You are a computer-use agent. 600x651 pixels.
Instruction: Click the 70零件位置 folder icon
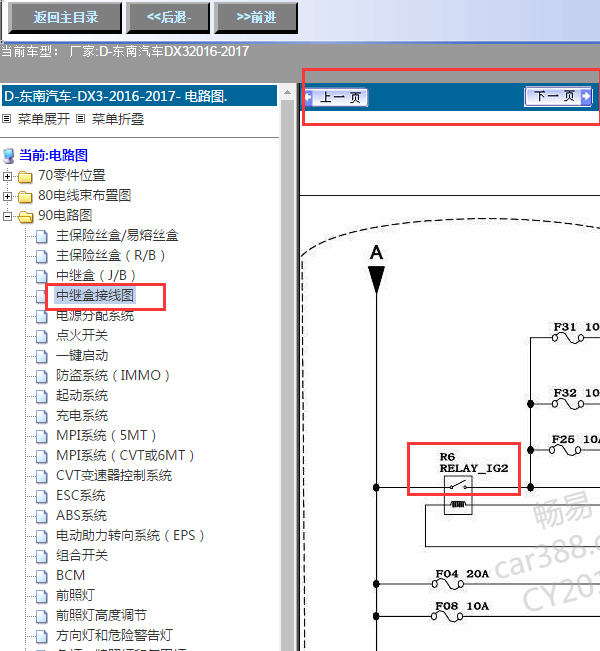[x=25, y=176]
